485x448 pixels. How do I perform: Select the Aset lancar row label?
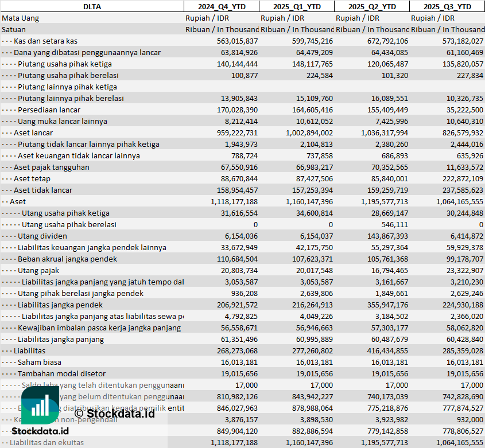click(33, 133)
